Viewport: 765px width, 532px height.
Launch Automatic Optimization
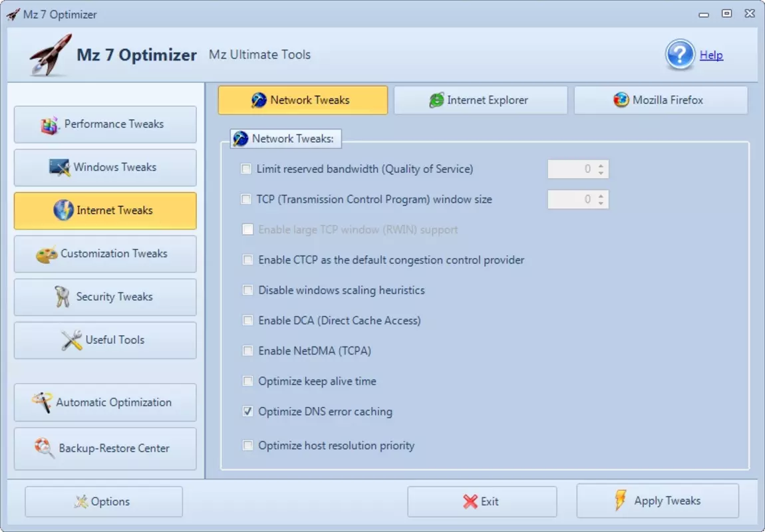[x=105, y=402]
